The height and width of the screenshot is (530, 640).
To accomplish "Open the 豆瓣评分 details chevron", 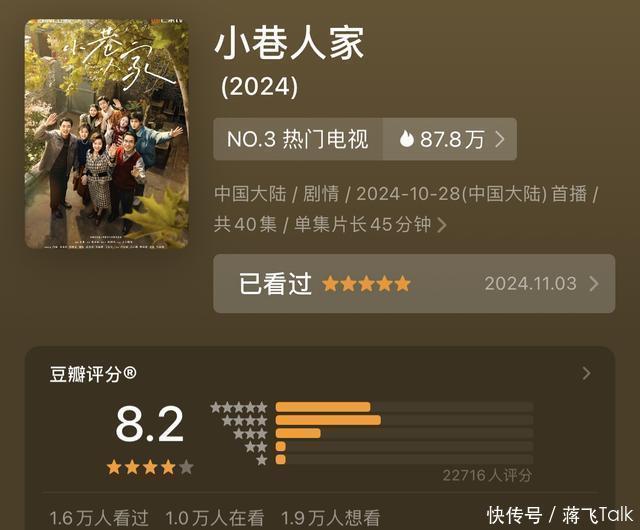I will coord(587,373).
